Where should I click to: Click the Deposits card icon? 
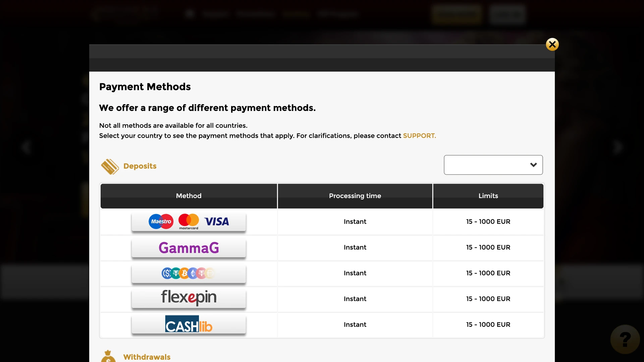point(110,166)
